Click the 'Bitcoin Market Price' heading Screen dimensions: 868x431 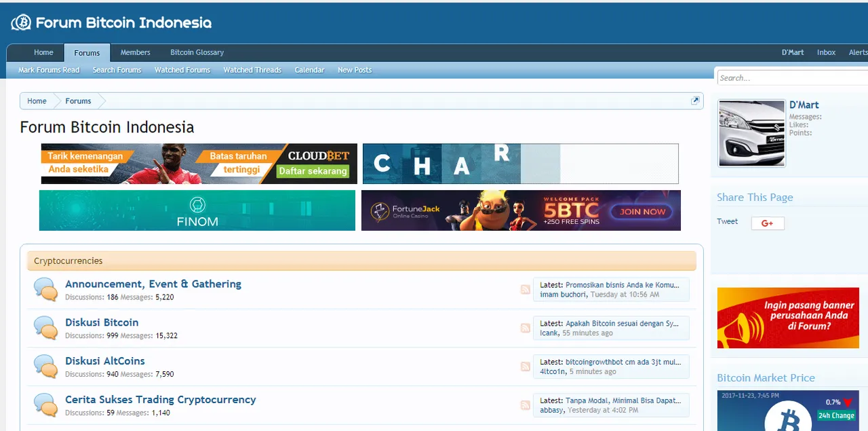[766, 378]
